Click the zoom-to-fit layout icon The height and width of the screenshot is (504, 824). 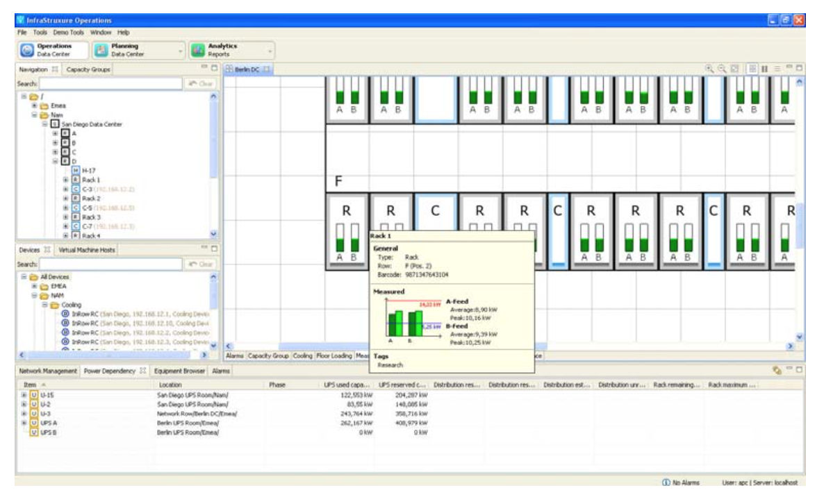pyautogui.click(x=734, y=69)
